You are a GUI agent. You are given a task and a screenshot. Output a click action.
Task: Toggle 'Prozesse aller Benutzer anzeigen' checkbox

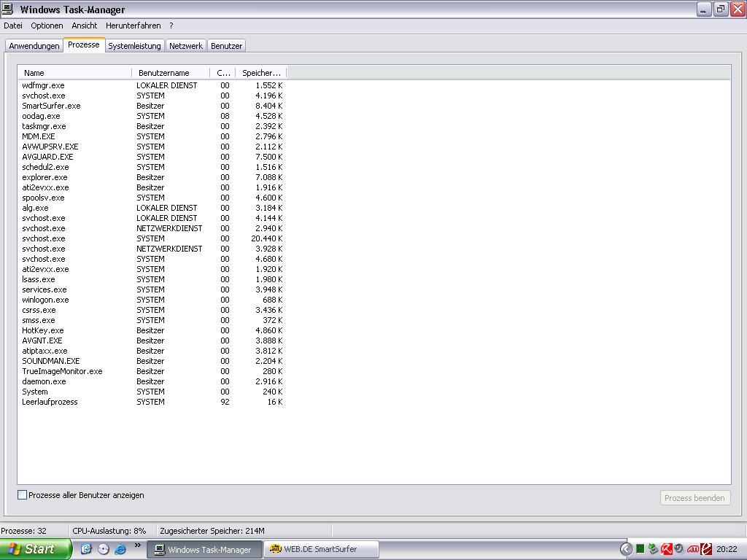22,495
